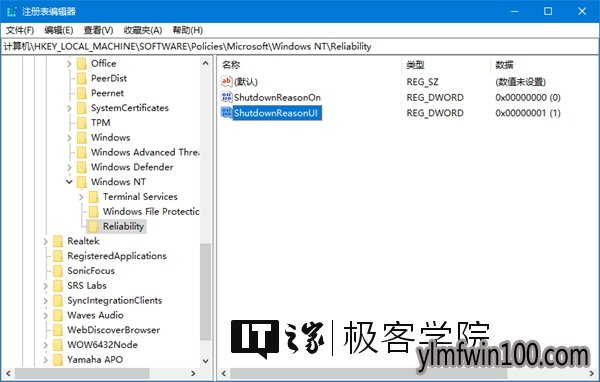Select the Peernet tree label
The width and height of the screenshot is (600, 382).
pos(107,93)
